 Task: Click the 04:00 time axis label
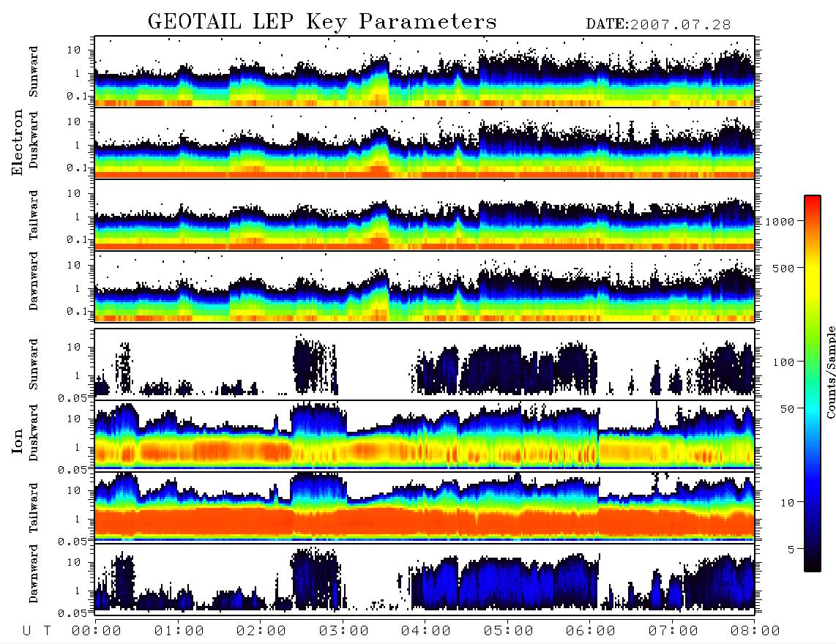pyautogui.click(x=426, y=631)
